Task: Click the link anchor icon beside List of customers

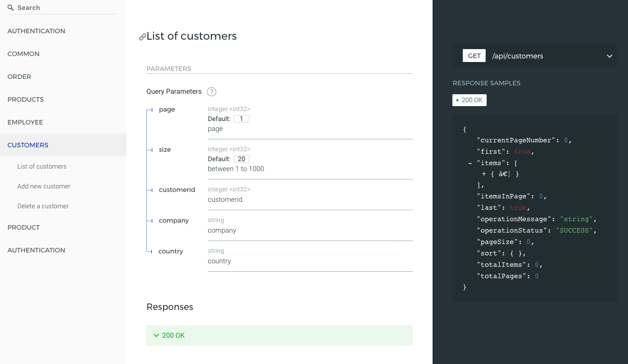Action: (x=142, y=37)
